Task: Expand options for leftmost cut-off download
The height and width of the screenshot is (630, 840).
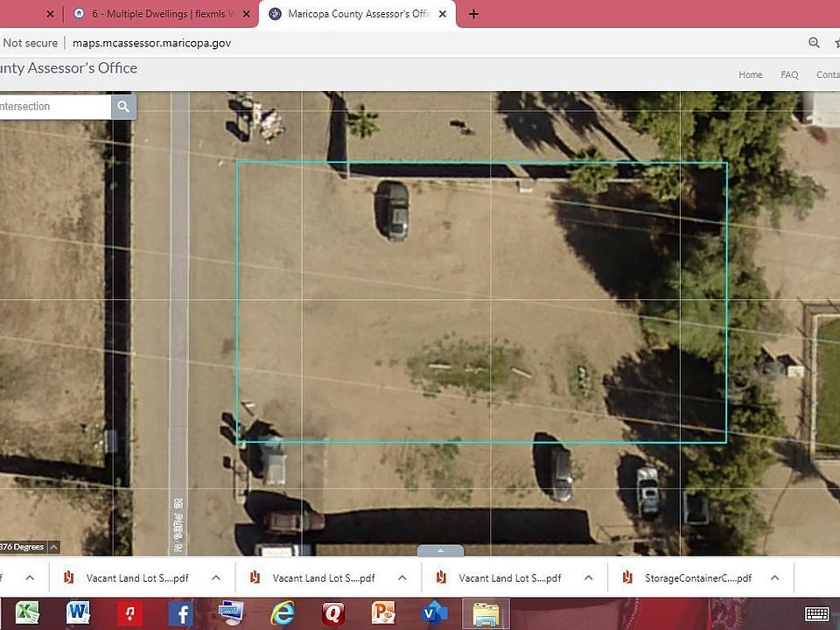Action: (x=30, y=577)
